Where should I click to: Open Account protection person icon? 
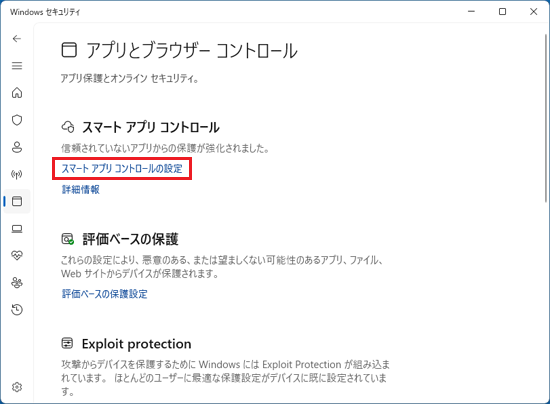[x=17, y=147]
